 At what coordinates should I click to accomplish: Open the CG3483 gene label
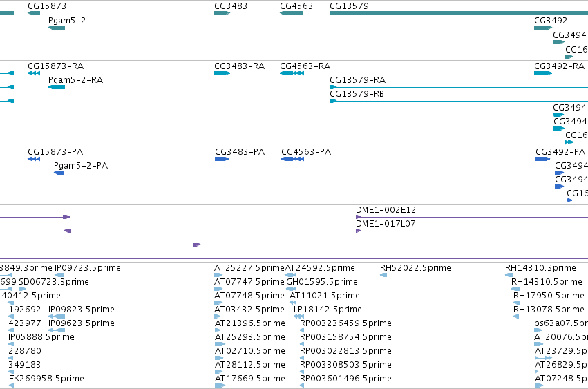point(231,6)
